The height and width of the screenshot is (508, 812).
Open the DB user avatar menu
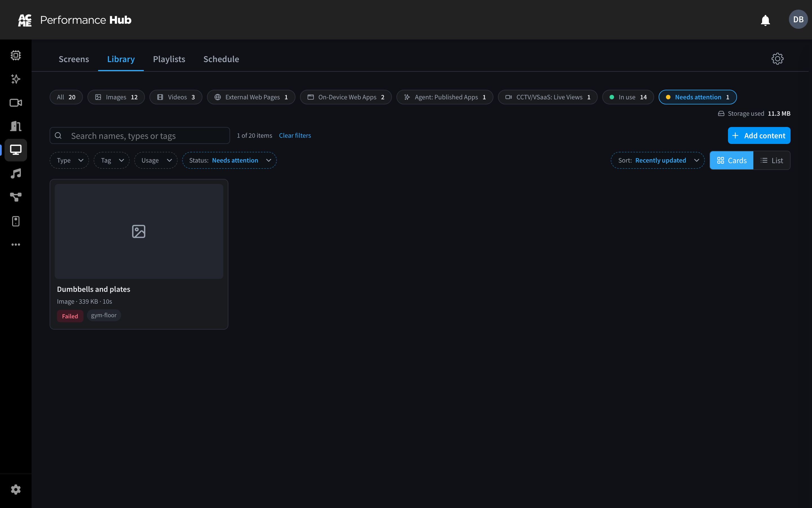[798, 19]
